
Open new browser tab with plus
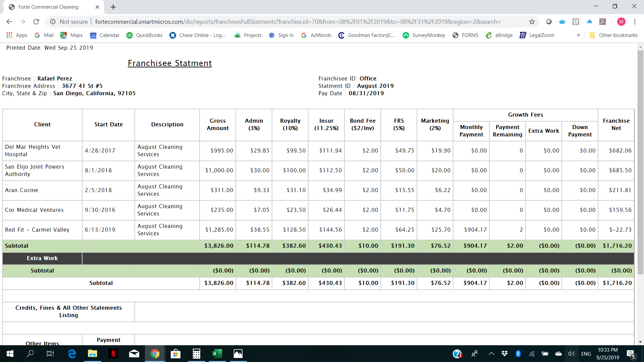[113, 7]
